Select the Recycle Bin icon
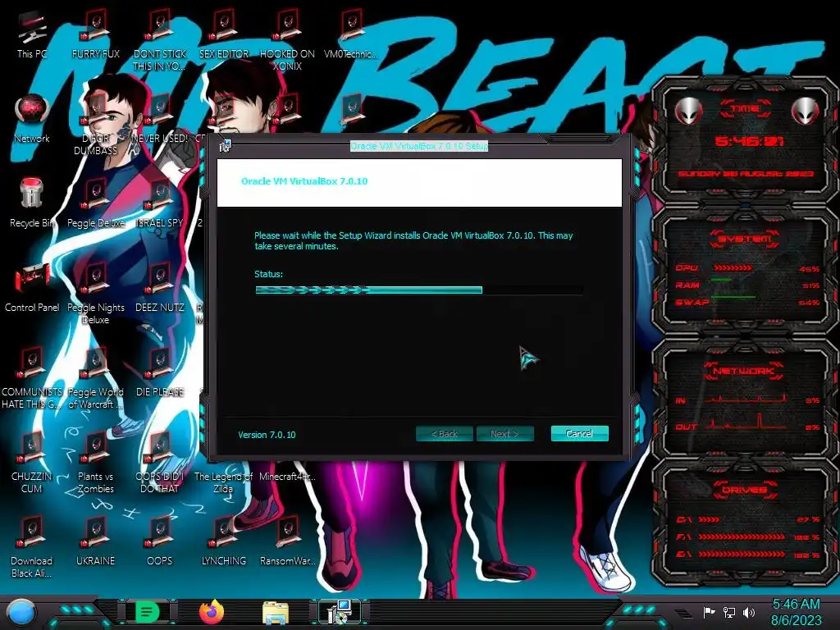The height and width of the screenshot is (630, 840). (32, 203)
